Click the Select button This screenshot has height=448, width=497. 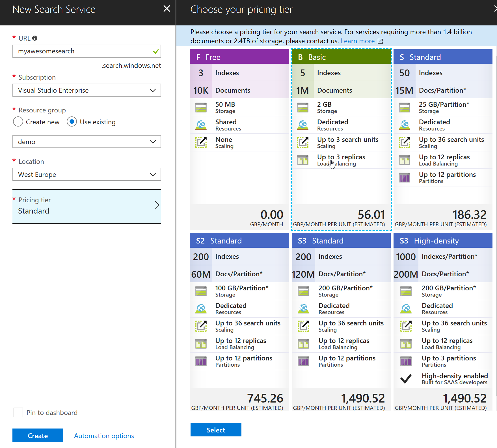click(216, 430)
